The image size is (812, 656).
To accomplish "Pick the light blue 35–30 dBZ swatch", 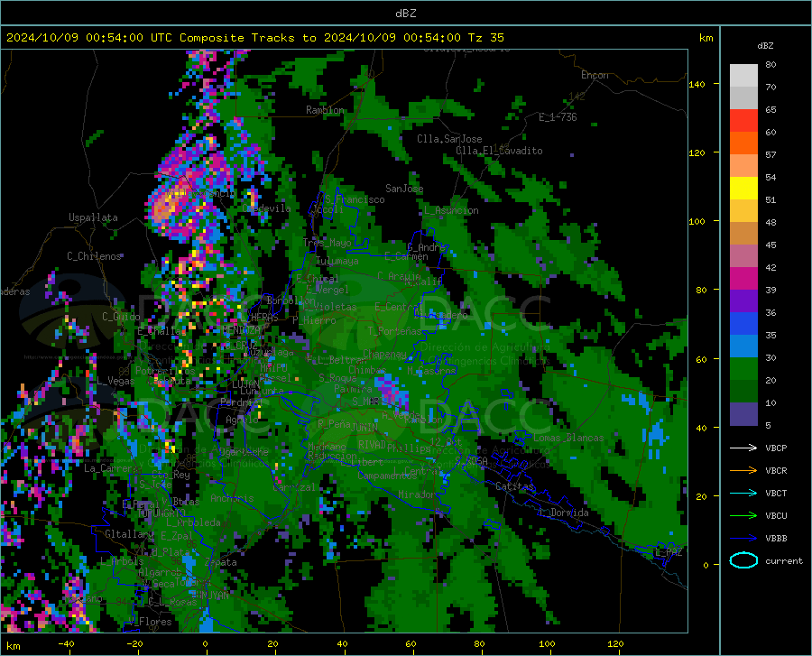I will pos(743,346).
